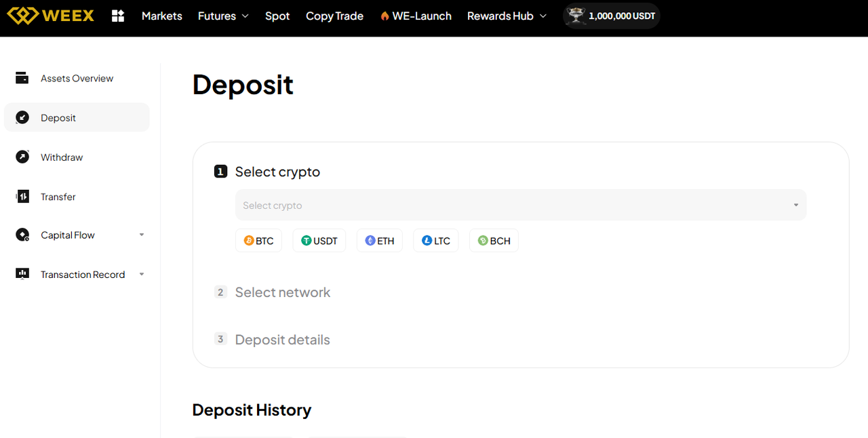Click the Transaction Record sidebar icon
The image size is (868, 438).
(22, 275)
